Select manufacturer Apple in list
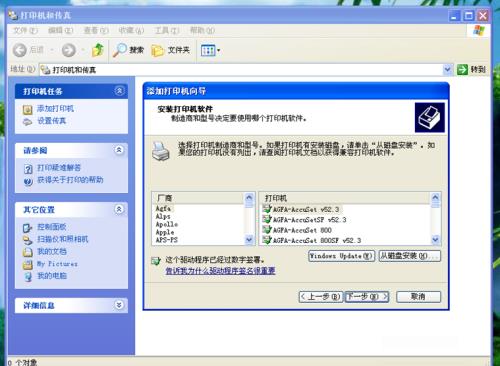Screen dimensions: 500x366 (x=165, y=232)
